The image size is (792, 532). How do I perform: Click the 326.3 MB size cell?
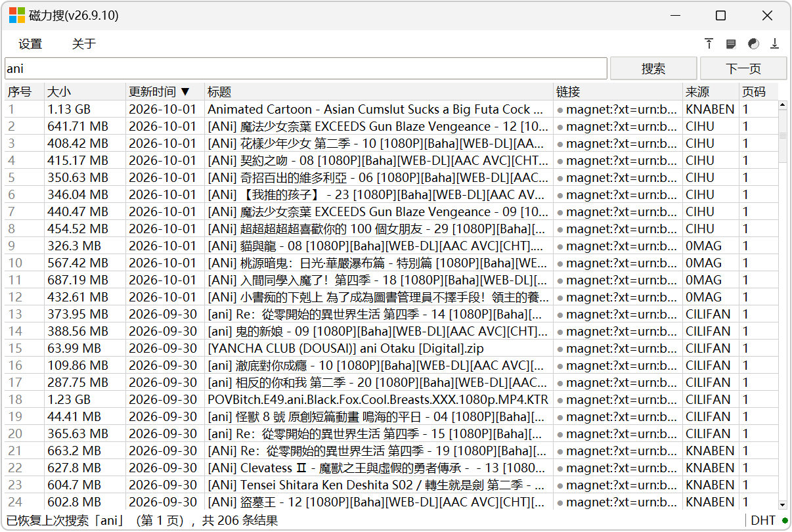[x=74, y=246]
